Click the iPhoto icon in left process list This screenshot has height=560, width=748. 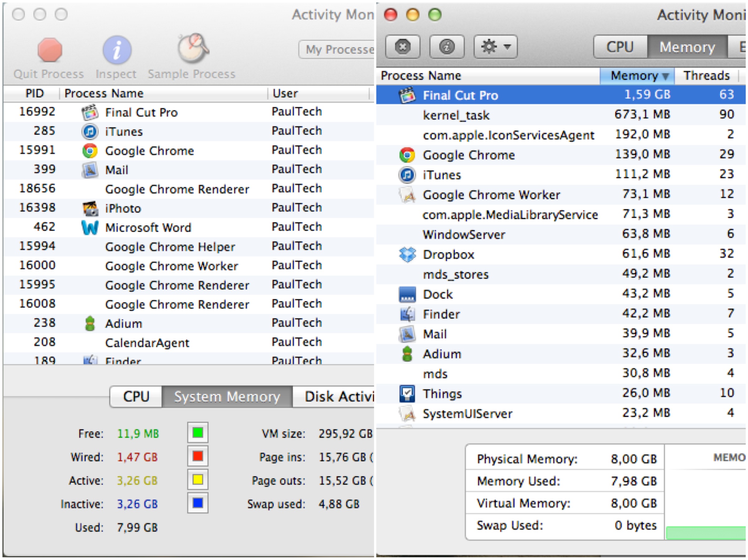(x=90, y=208)
